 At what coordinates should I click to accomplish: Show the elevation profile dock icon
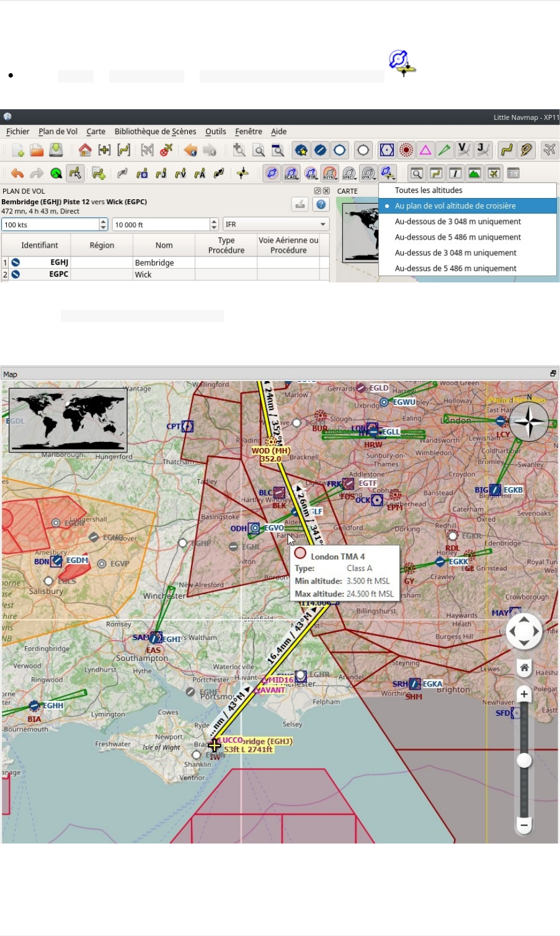pyautogui.click(x=474, y=173)
